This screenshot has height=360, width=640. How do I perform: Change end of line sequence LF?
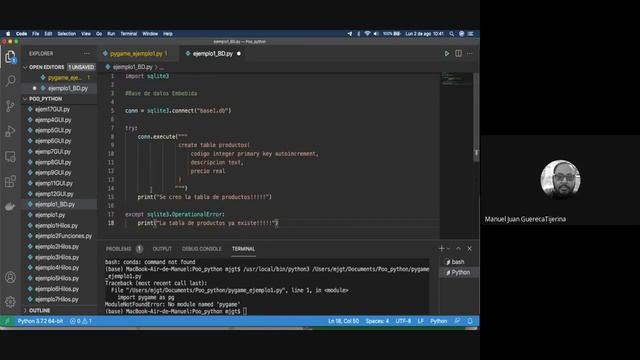coord(420,321)
